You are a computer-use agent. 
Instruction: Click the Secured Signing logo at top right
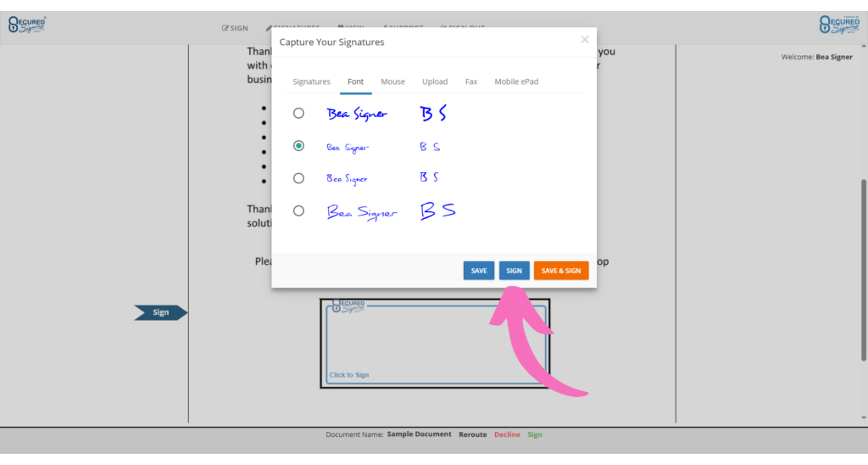click(839, 25)
